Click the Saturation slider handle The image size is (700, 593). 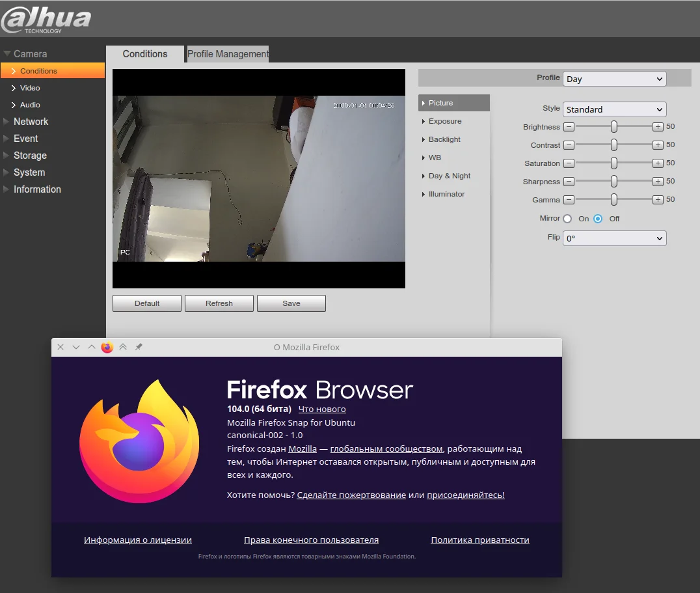pyautogui.click(x=614, y=163)
